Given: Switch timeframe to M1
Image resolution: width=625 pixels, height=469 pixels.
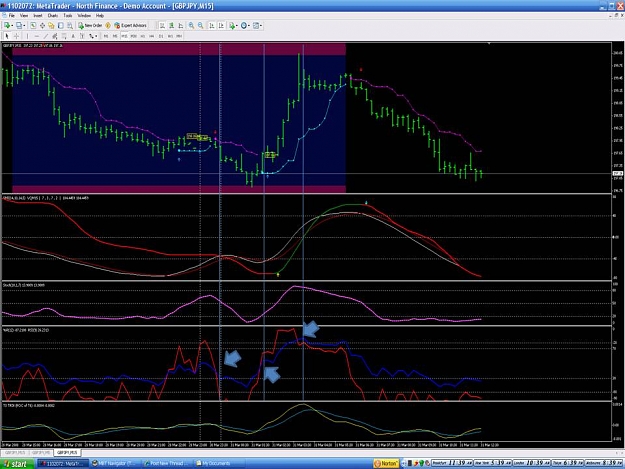Looking at the screenshot, I should tap(106, 36).
